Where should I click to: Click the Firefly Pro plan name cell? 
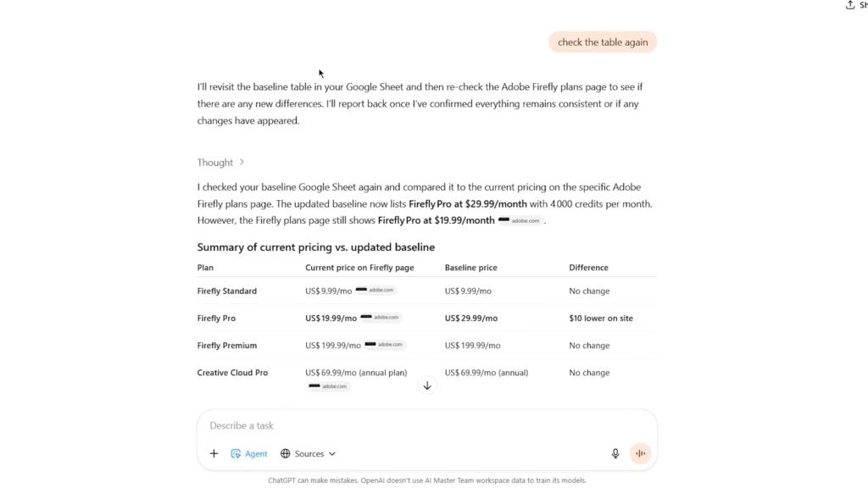pos(216,319)
